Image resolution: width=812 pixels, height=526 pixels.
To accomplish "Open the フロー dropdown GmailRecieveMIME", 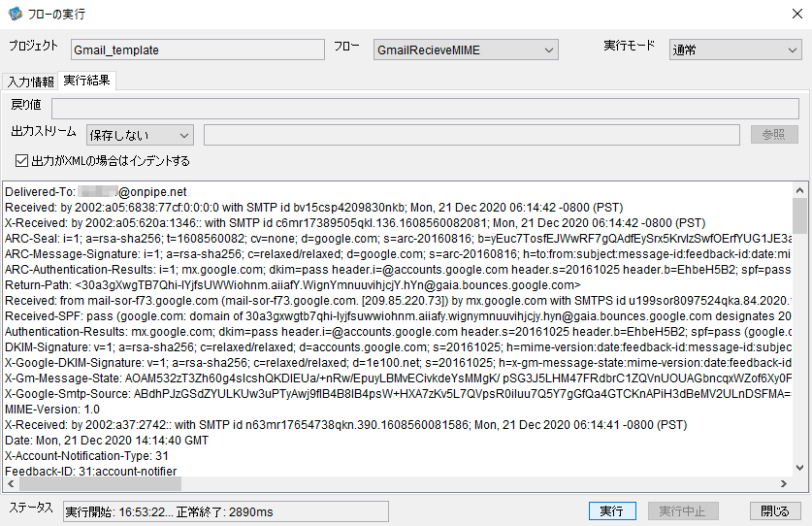I will tap(466, 49).
